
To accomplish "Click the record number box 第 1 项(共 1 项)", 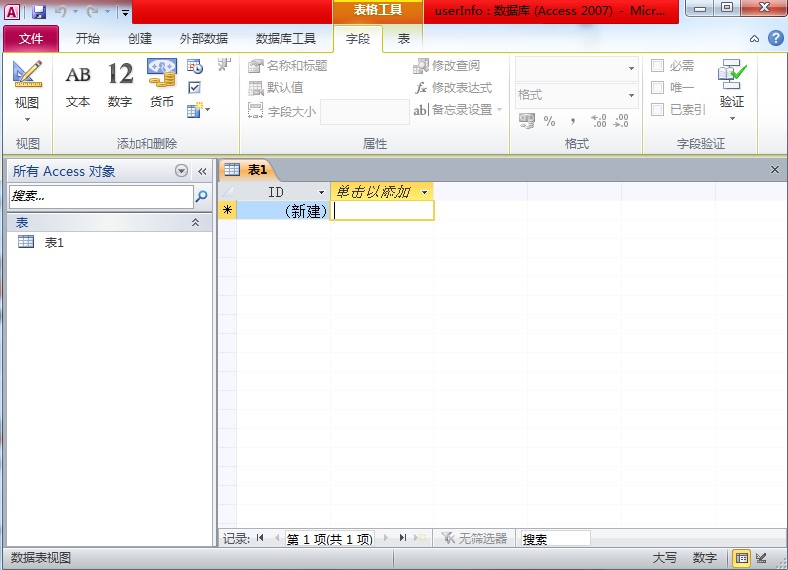I will [x=330, y=539].
